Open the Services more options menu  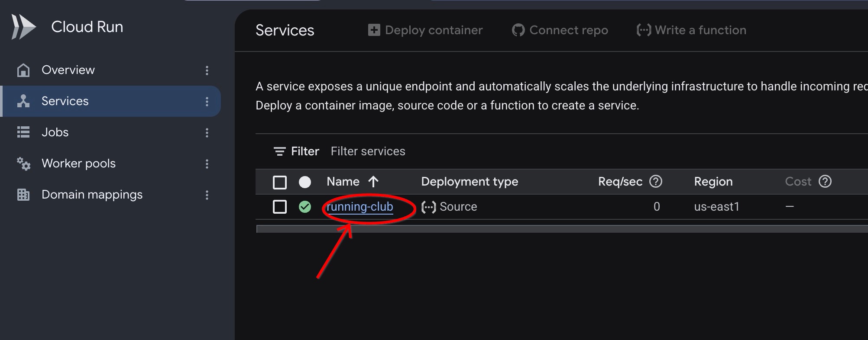click(x=207, y=101)
